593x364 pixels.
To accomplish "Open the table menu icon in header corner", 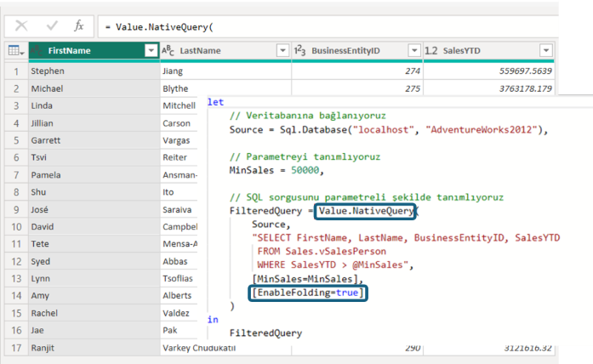I will 16,51.
